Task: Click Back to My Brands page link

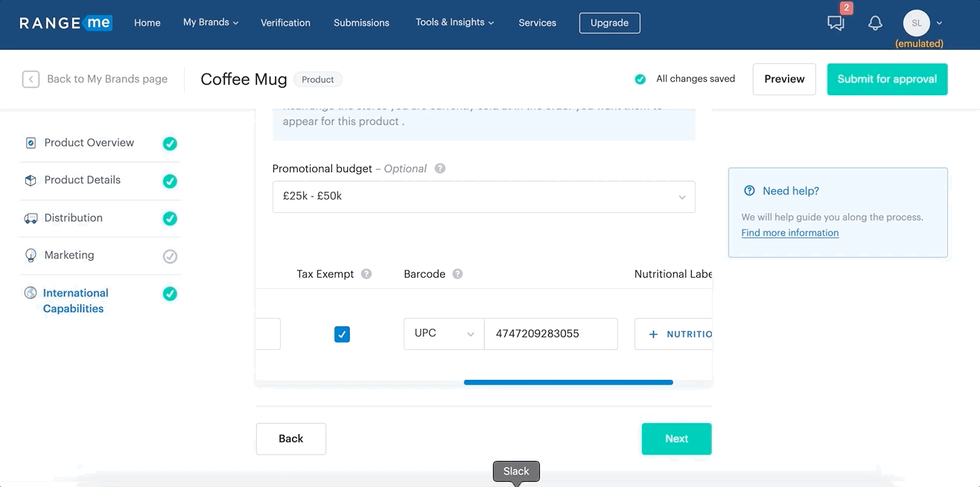Action: pos(107,79)
